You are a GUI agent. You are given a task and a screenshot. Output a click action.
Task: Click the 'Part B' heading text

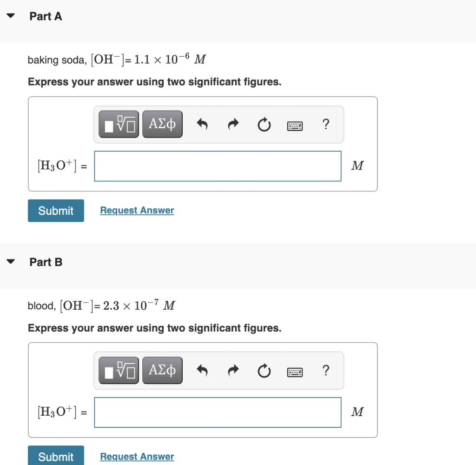pyautogui.click(x=46, y=262)
